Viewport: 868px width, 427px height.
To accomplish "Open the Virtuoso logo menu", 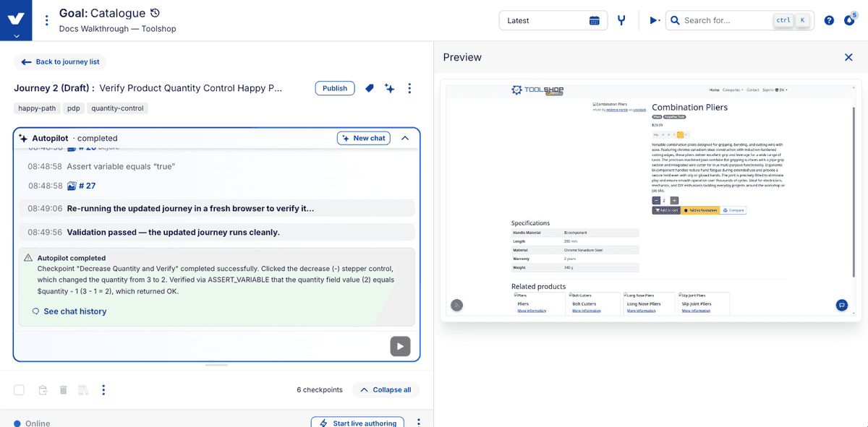I will pos(17,20).
